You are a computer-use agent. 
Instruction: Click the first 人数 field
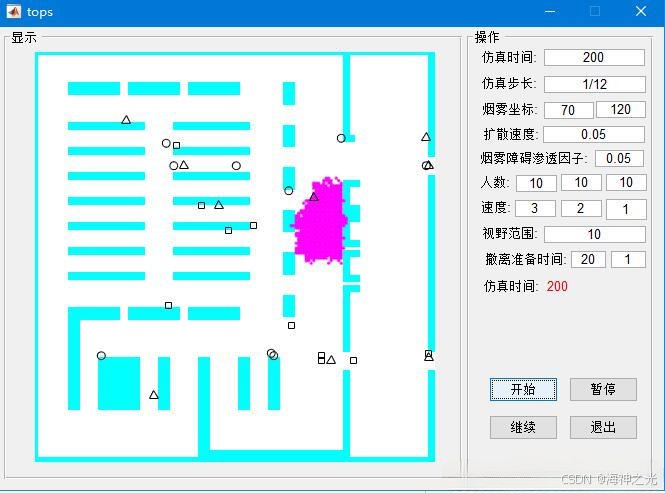click(536, 183)
